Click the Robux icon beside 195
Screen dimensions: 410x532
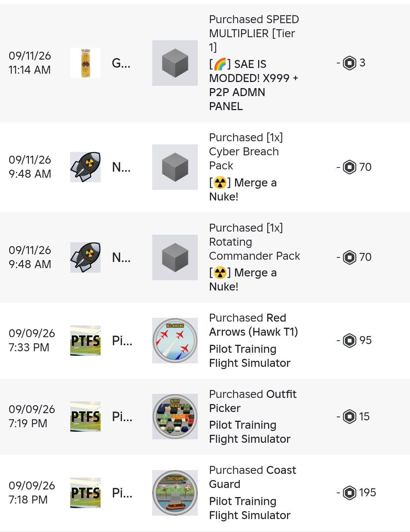click(x=350, y=493)
